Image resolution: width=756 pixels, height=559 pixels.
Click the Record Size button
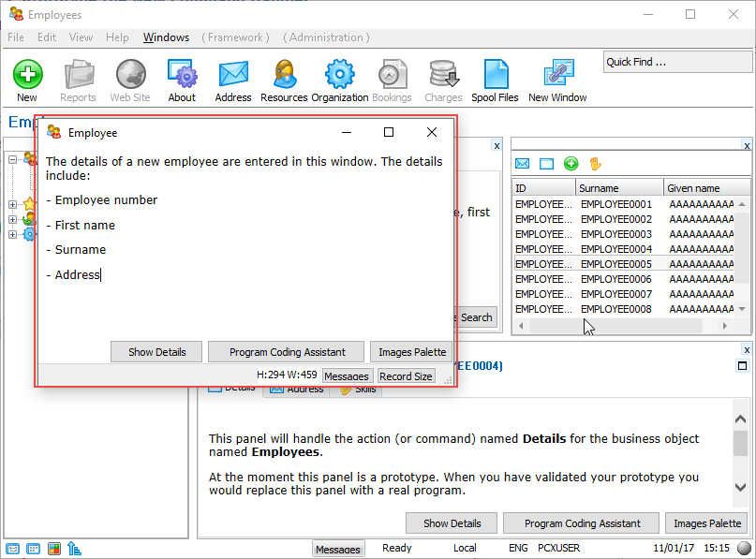click(x=406, y=375)
